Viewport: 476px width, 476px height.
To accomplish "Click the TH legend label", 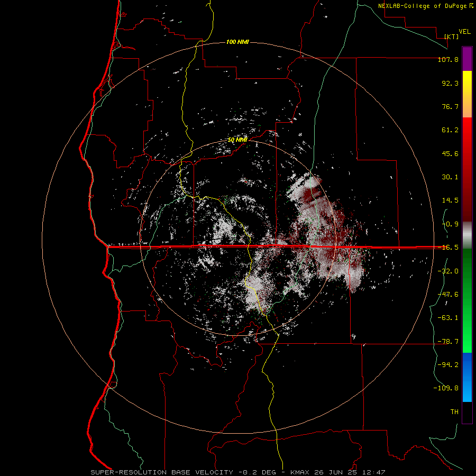I will pos(454,412).
